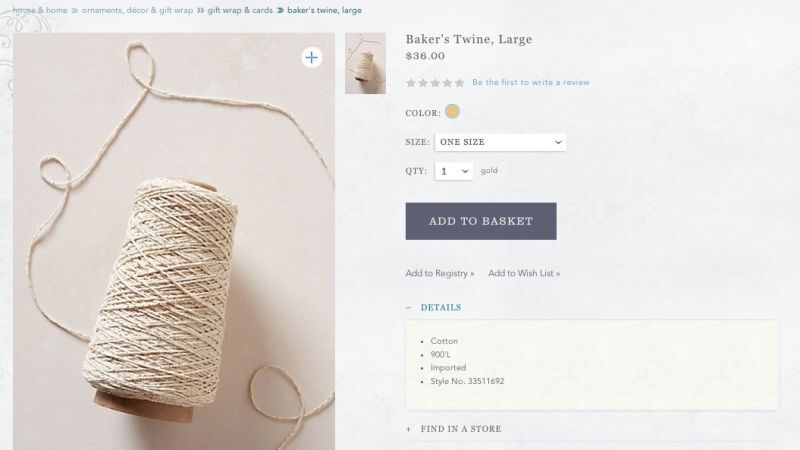Click Be the first to write a review

click(x=531, y=83)
